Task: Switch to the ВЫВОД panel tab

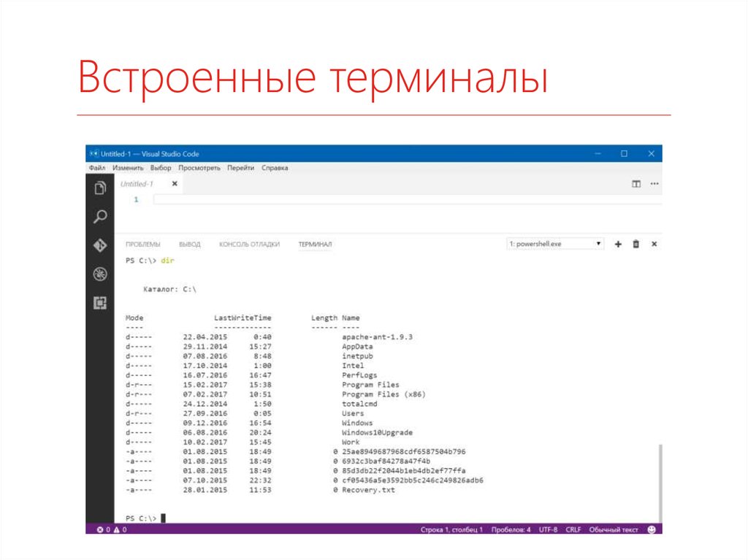Action: pyautogui.click(x=191, y=245)
